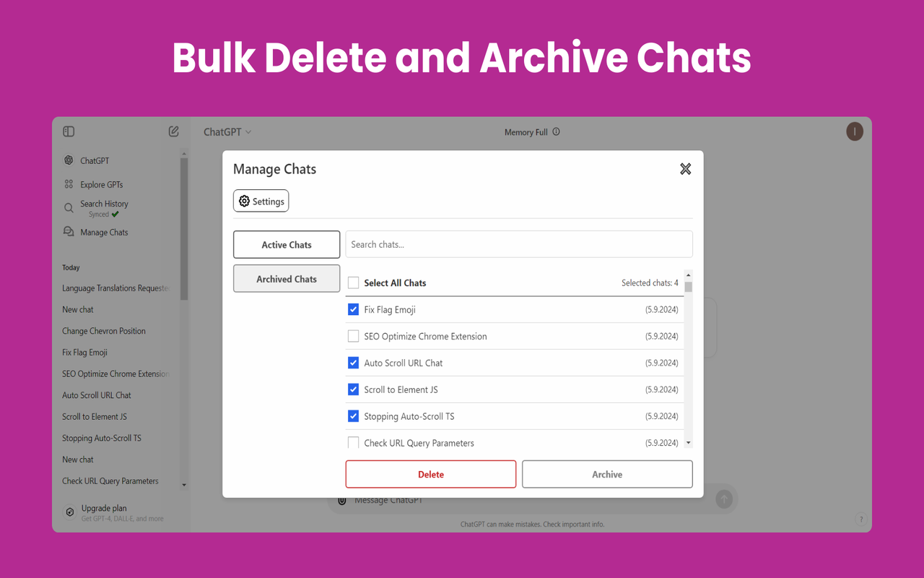This screenshot has width=924, height=578.
Task: Click the dialog chat list scrollbar thumb
Action: click(689, 287)
